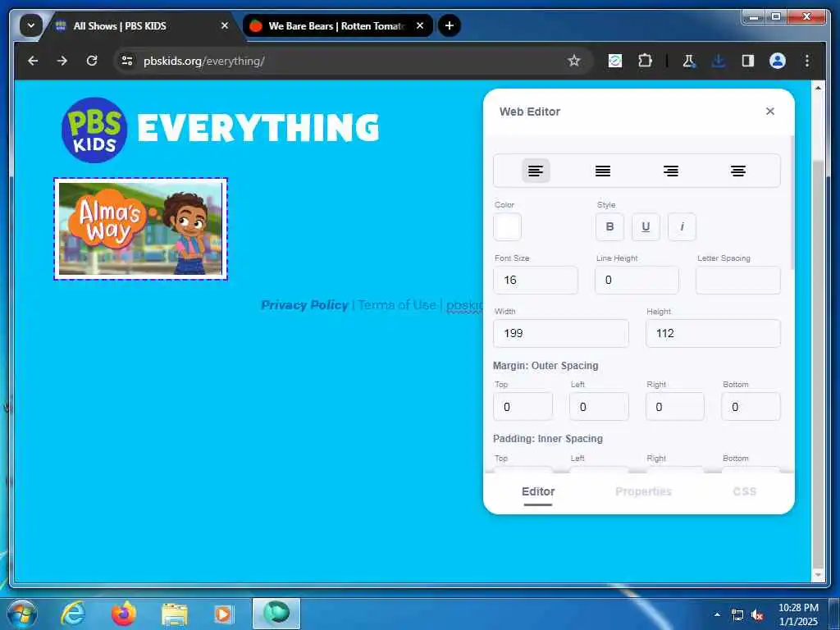Switch to the Properties tab
The image size is (840, 630).
pyautogui.click(x=643, y=492)
